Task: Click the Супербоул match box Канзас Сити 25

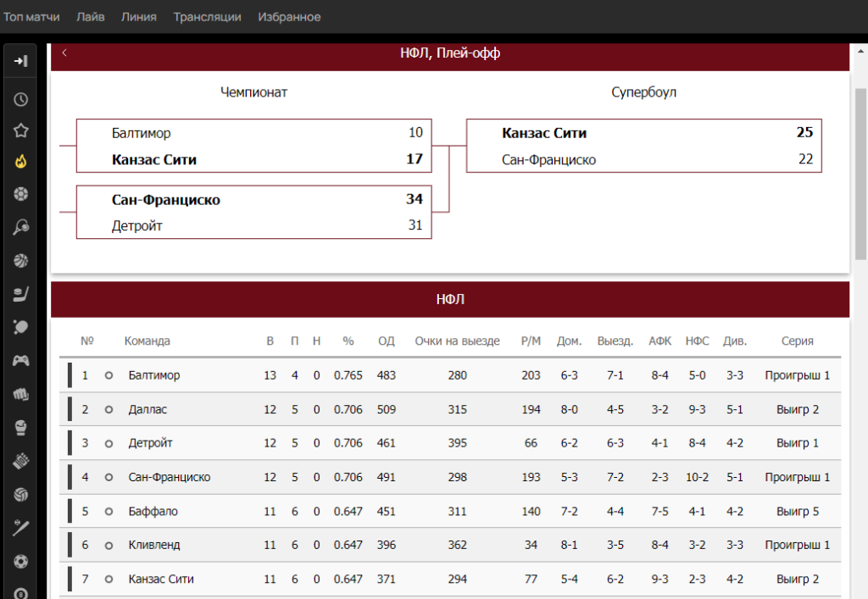Action: point(644,146)
